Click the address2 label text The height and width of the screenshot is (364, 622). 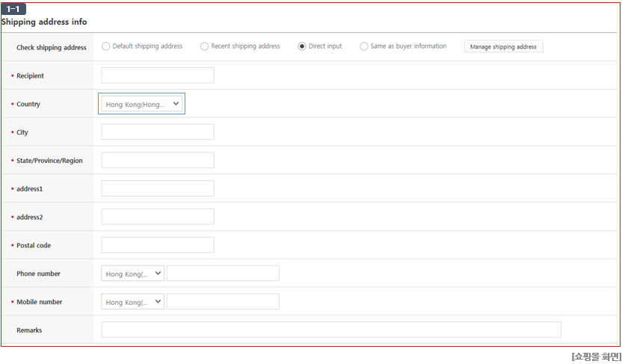pyautogui.click(x=29, y=218)
